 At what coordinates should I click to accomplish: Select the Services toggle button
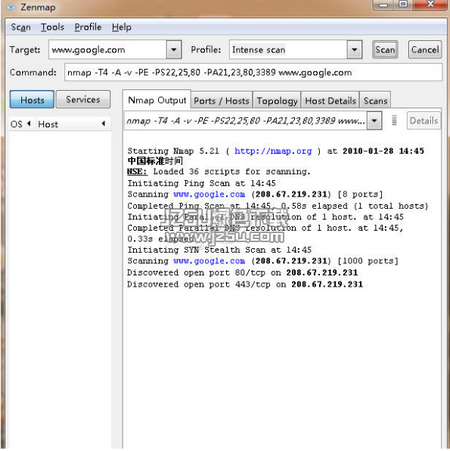click(83, 99)
